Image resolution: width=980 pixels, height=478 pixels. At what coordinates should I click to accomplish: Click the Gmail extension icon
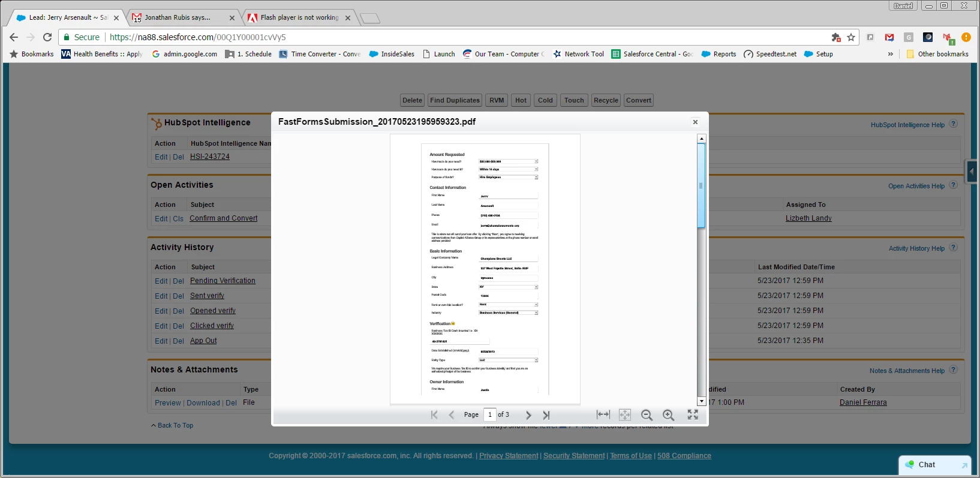point(889,37)
